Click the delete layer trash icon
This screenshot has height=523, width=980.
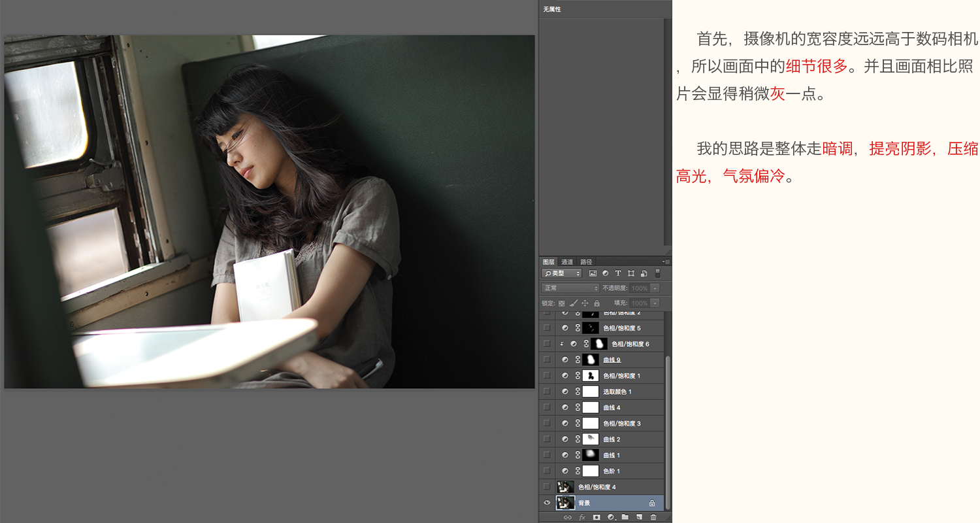click(x=653, y=517)
